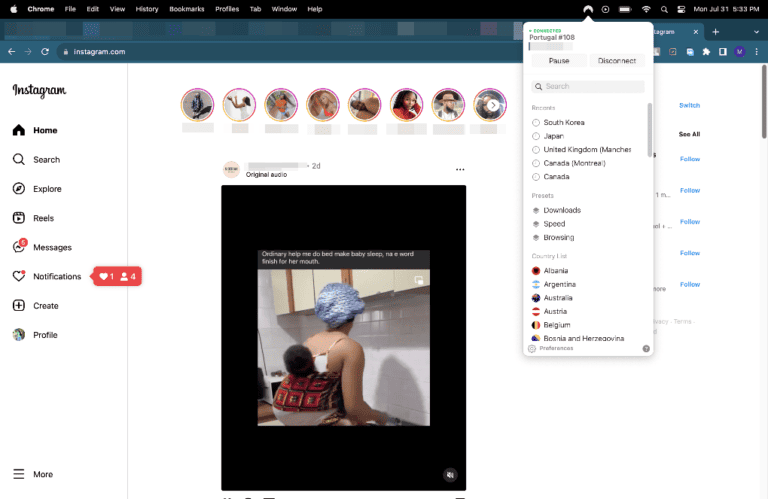Open Wi-Fi status menu
Screen dimensions: 768x499
click(x=646, y=9)
